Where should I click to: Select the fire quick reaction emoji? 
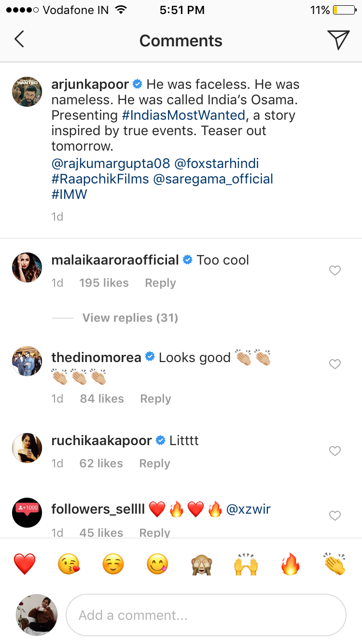pos(290,563)
